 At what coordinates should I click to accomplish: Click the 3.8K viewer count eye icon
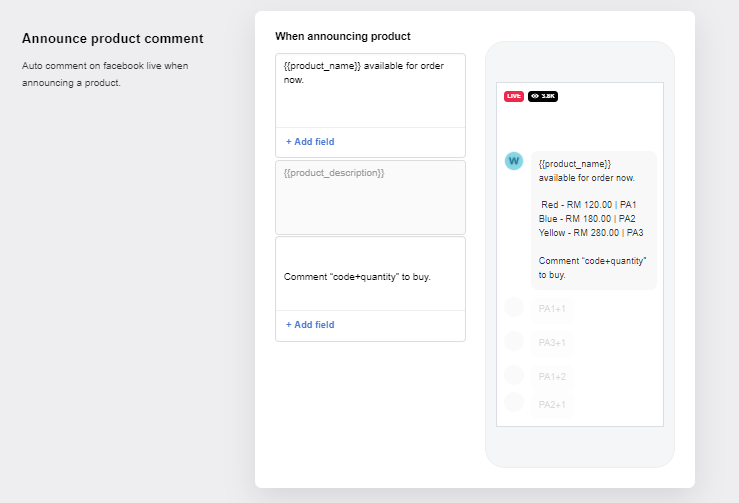point(535,96)
